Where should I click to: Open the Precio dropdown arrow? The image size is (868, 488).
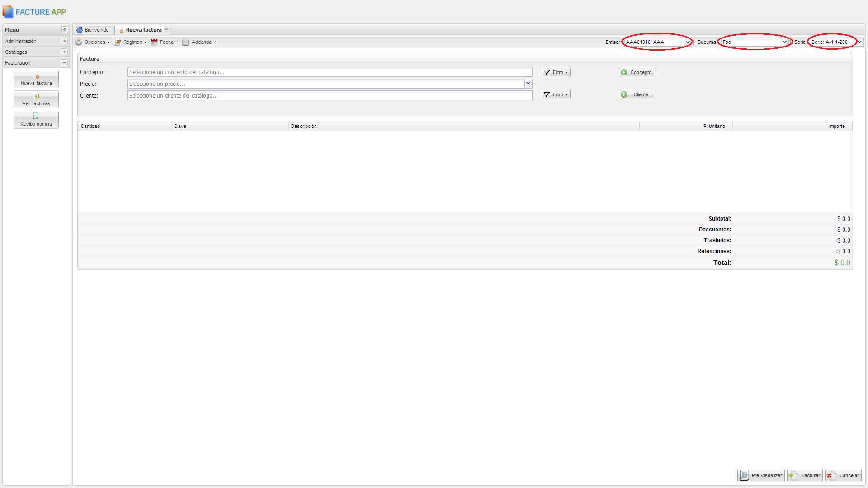(528, 84)
